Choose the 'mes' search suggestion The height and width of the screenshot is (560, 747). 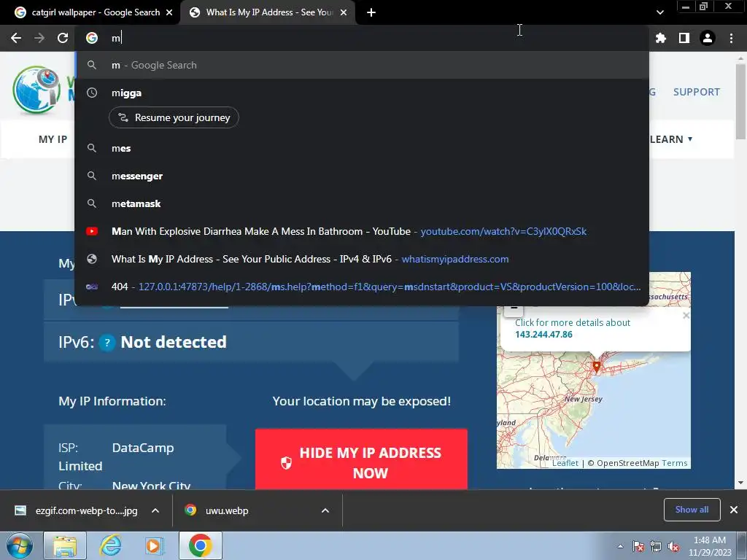point(362,148)
